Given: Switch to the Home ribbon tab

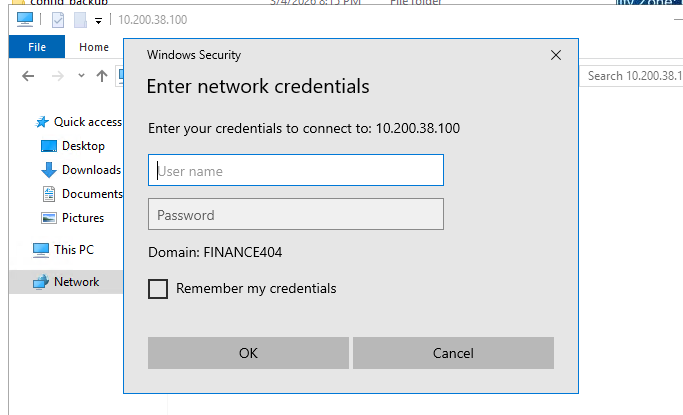Looking at the screenshot, I should (x=94, y=47).
